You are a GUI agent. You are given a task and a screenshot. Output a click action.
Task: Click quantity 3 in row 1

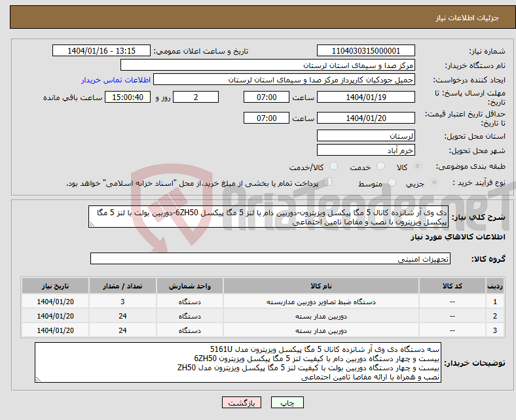[x=122, y=302]
